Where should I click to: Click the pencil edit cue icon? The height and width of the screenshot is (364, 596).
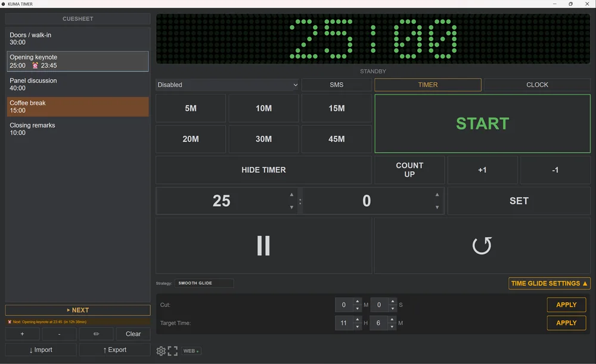click(x=96, y=334)
